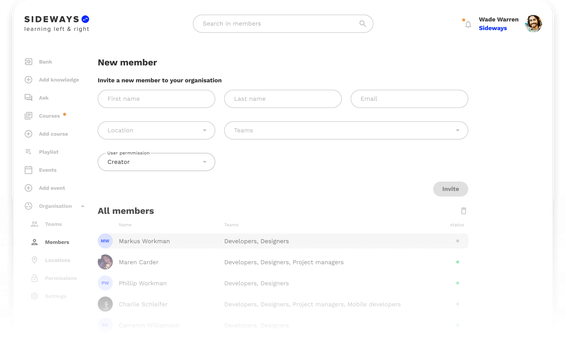Image resolution: width=565 pixels, height=362 pixels.
Task: Click the Add course plus icon
Action: [x=28, y=134]
